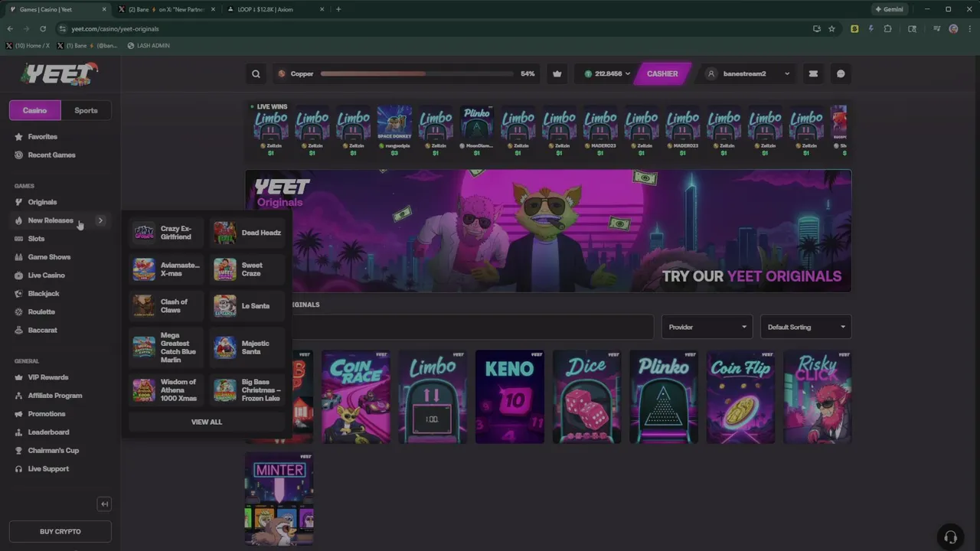The width and height of the screenshot is (980, 551).
Task: Open the support headset floating button
Action: pos(950,536)
